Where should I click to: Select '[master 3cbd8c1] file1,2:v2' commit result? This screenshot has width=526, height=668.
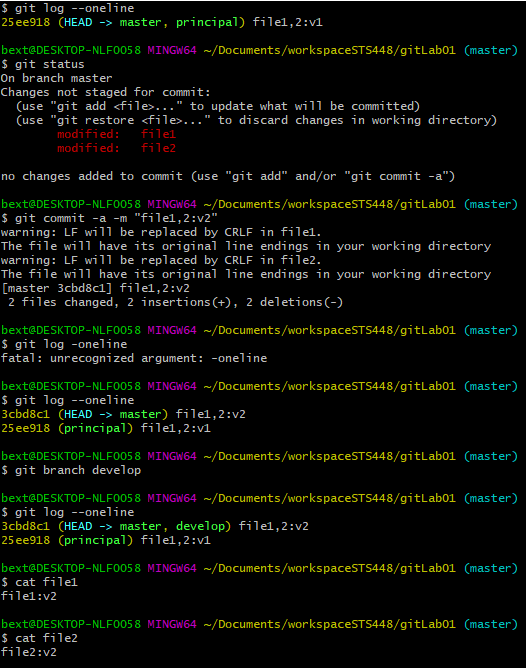click(x=95, y=288)
